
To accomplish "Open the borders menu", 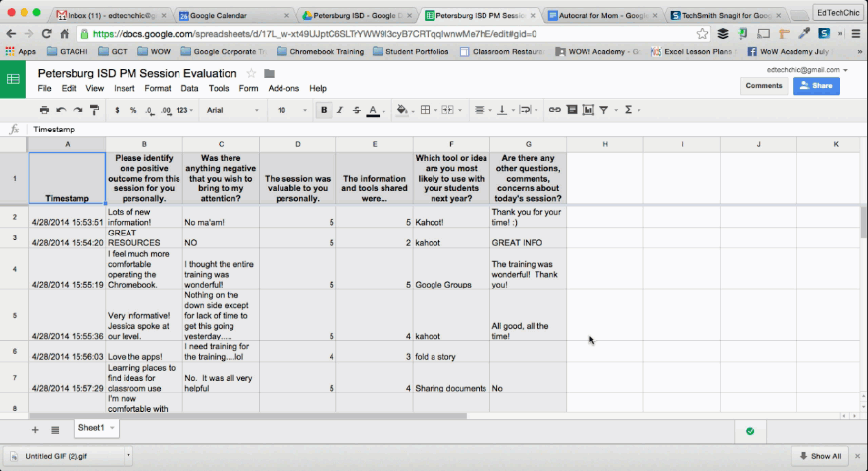I will click(428, 110).
